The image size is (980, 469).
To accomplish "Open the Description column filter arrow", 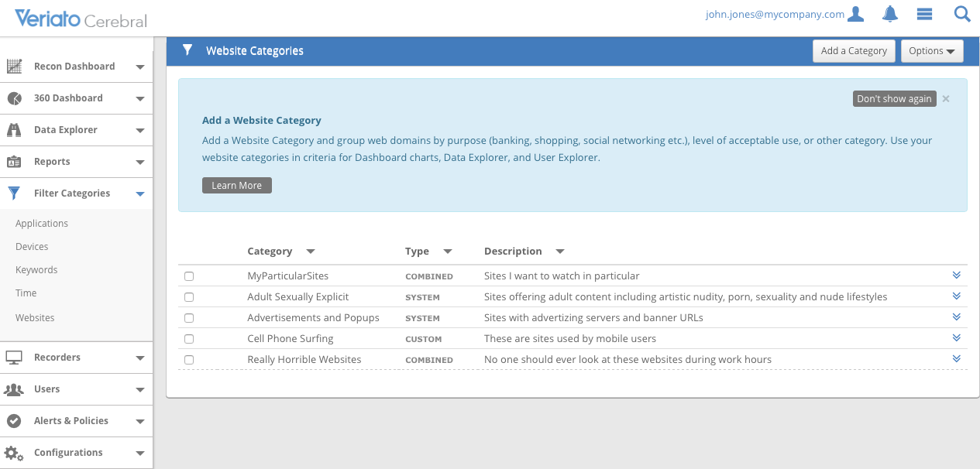I will coord(560,252).
